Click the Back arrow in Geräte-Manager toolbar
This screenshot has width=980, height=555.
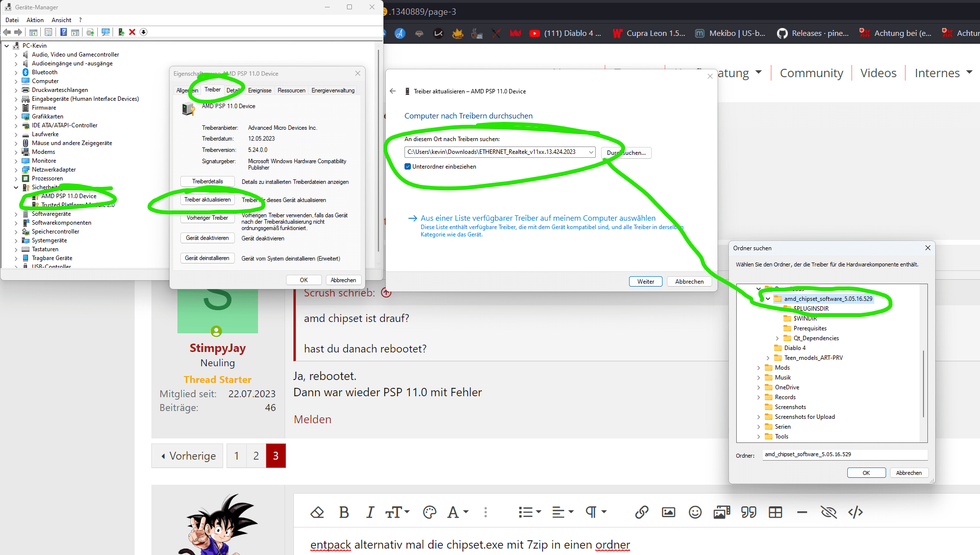[7, 32]
